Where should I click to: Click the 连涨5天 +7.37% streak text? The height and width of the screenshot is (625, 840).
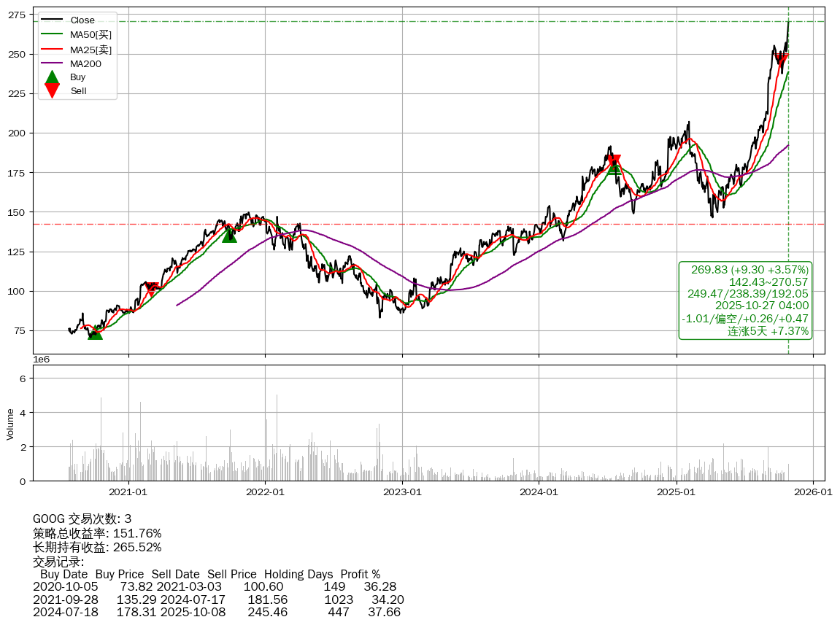coord(768,331)
